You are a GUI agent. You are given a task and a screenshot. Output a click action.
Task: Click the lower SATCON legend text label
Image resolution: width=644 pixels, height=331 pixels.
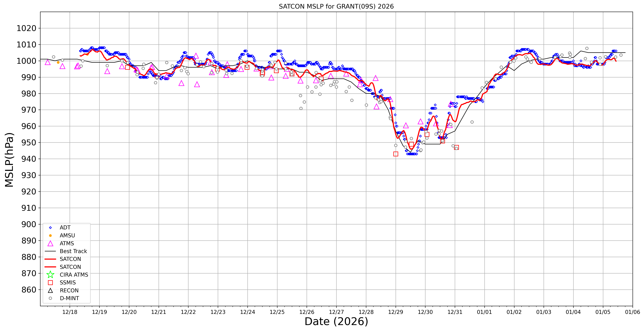click(70, 267)
